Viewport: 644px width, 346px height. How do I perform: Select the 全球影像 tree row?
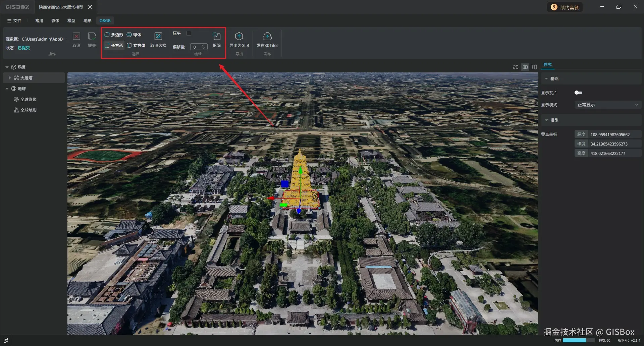[34, 99]
